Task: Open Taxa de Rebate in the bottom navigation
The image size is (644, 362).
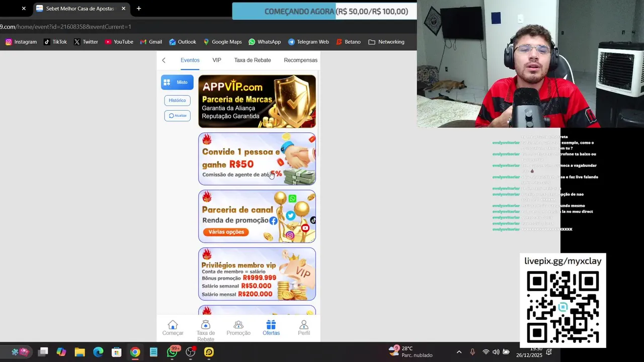Action: (205, 331)
